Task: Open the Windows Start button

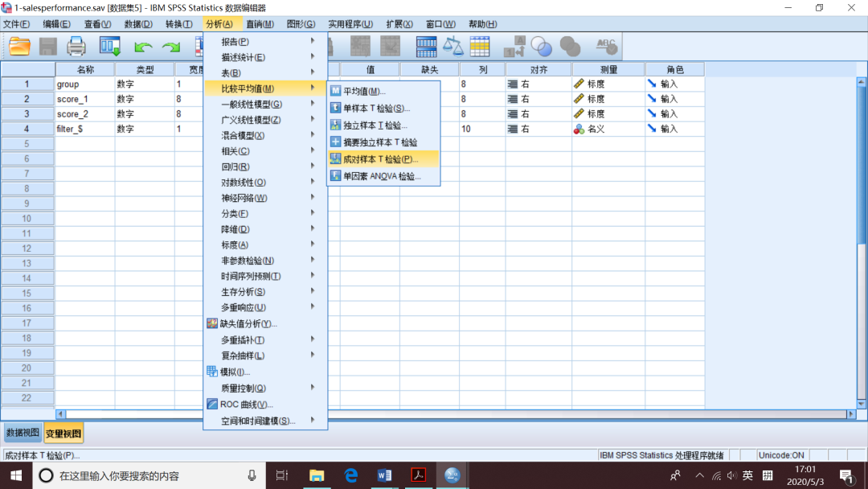Action: (16, 475)
